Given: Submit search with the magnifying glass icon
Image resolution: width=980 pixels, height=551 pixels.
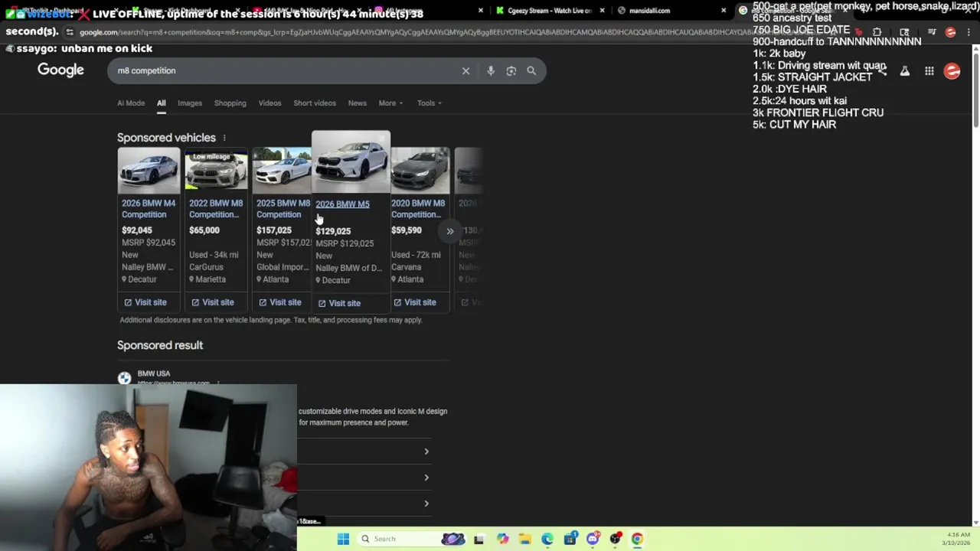Looking at the screenshot, I should pyautogui.click(x=531, y=70).
